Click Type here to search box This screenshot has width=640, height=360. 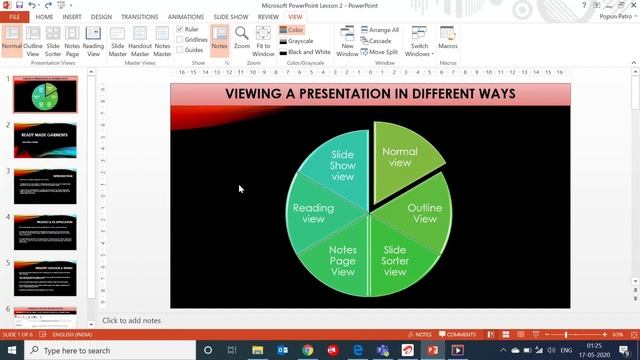(x=110, y=350)
